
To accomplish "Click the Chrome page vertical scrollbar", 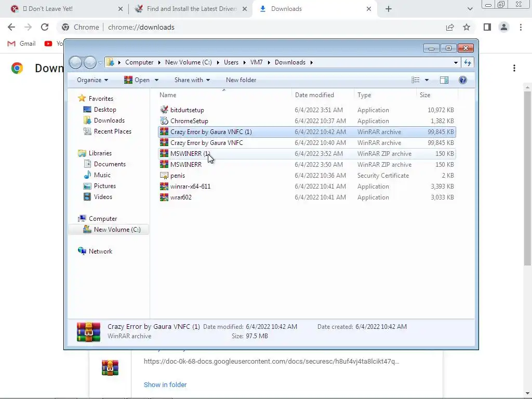I will (527, 178).
